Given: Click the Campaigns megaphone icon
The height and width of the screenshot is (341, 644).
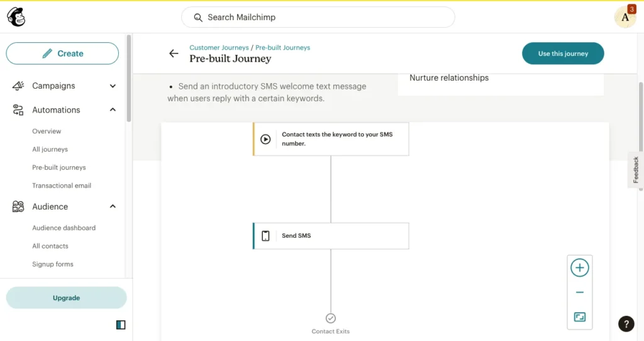Looking at the screenshot, I should pyautogui.click(x=18, y=86).
